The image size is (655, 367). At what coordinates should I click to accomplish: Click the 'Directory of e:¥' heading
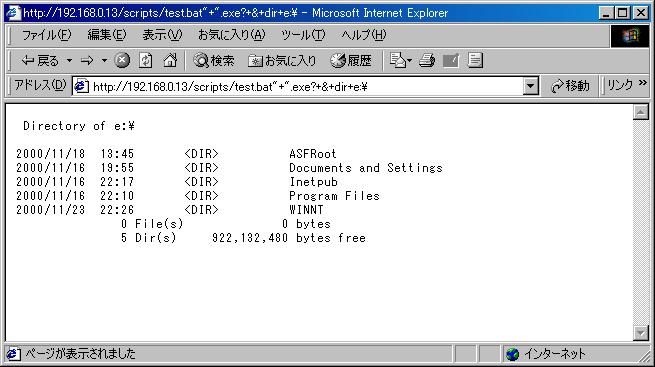(79, 126)
